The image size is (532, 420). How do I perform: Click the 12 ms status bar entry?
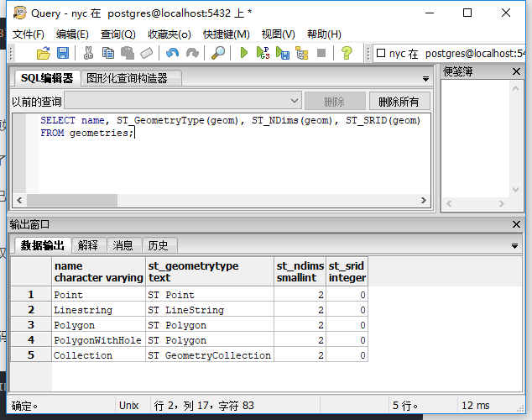click(475, 406)
